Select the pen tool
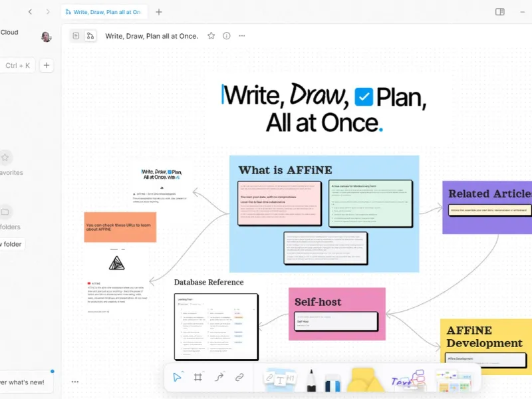Image resolution: width=532 pixels, height=399 pixels. [311, 380]
